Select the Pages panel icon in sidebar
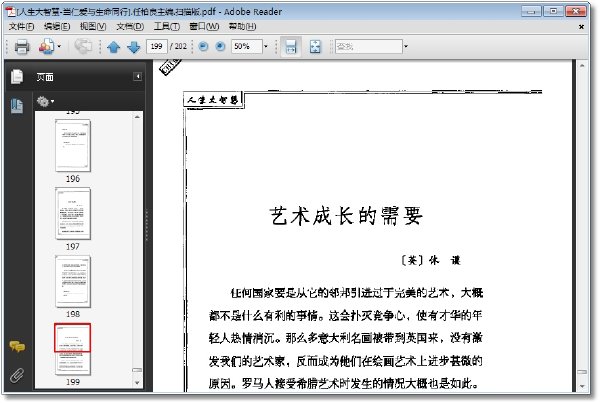The height and width of the screenshot is (404, 600). click(x=17, y=77)
